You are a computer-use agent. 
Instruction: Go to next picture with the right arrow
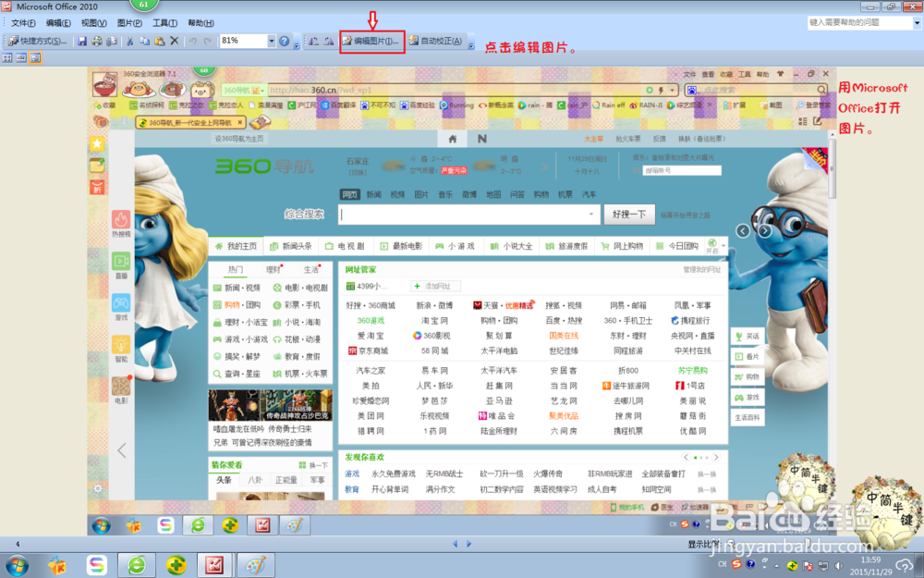(468, 544)
